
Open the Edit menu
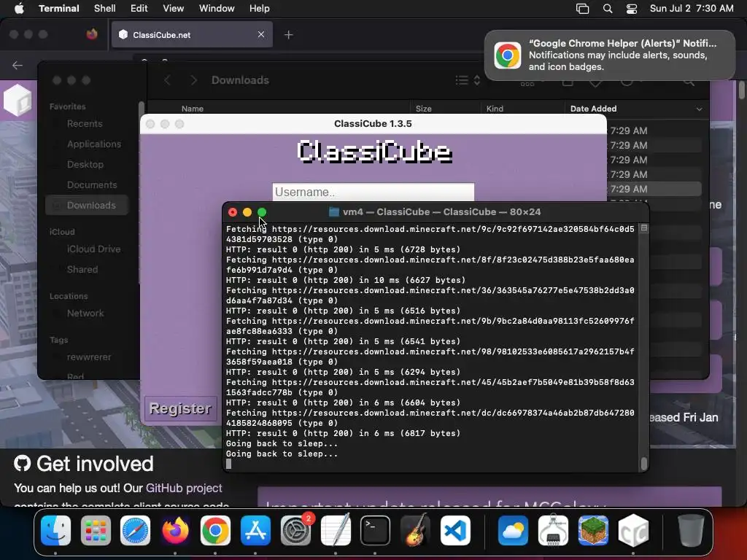click(x=139, y=9)
